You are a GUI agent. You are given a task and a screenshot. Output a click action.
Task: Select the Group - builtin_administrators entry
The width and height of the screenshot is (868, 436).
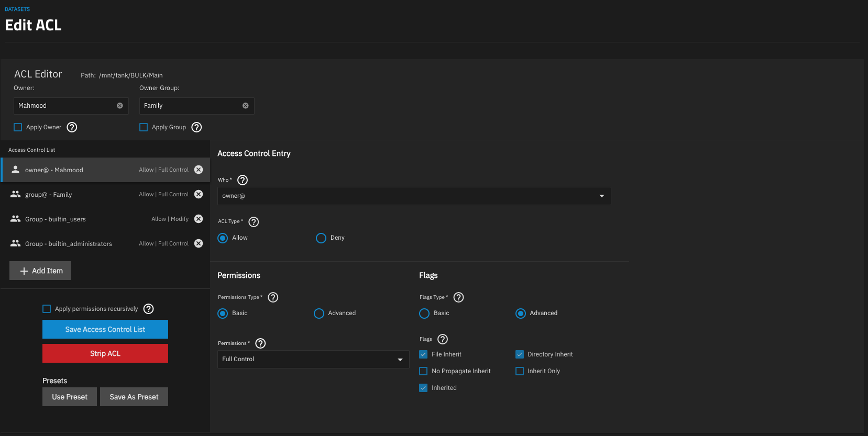[x=105, y=243]
